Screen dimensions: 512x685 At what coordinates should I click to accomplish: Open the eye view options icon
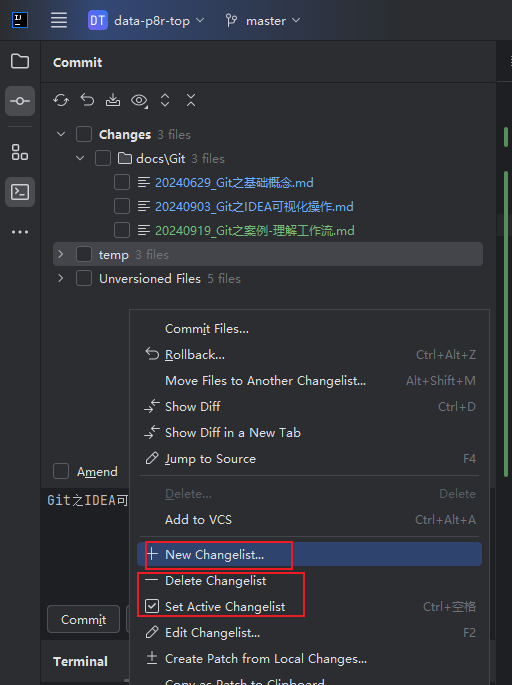click(139, 100)
